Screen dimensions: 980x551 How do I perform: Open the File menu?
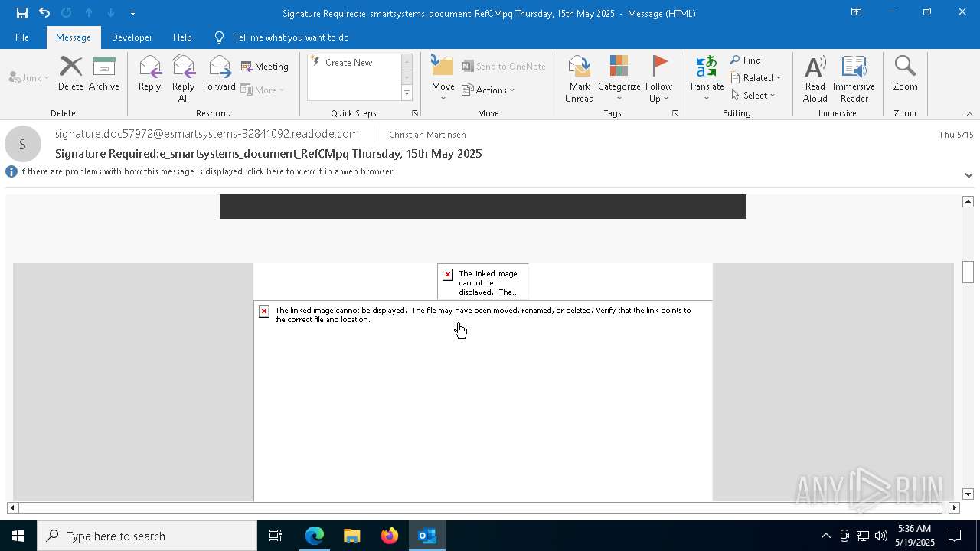point(22,37)
